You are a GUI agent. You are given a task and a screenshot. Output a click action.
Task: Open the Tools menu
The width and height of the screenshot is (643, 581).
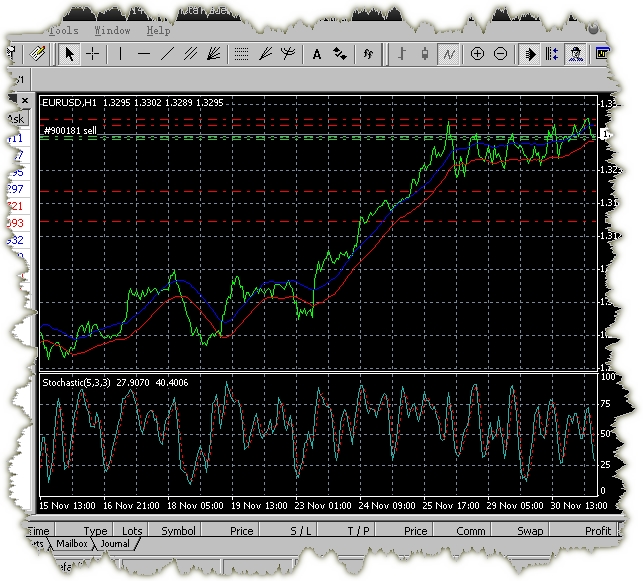(64, 30)
